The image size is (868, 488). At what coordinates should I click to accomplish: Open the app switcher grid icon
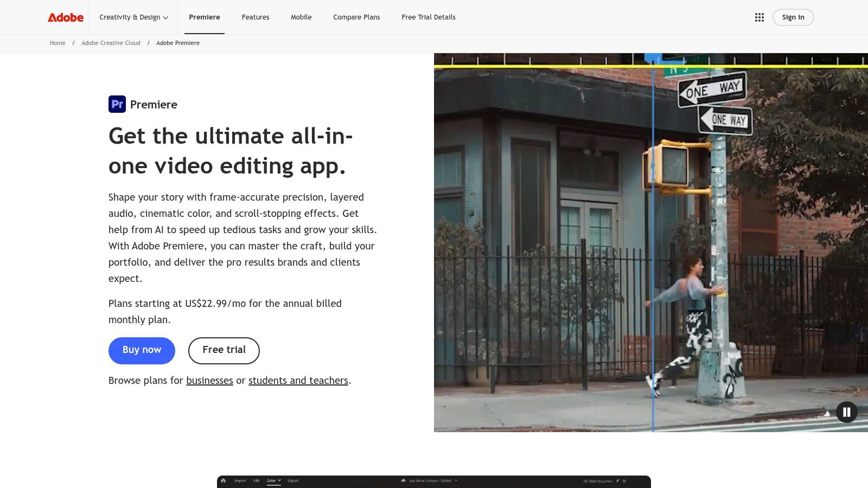759,17
